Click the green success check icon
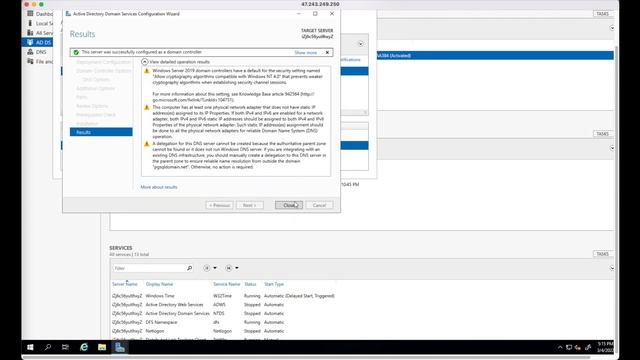Image resolution: width=640 pixels, height=360 pixels. (x=76, y=52)
